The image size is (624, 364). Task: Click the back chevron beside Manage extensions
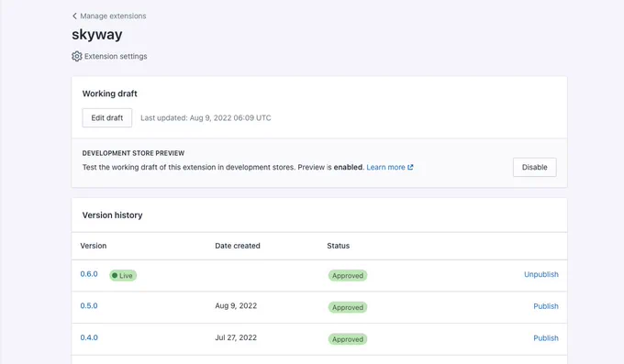tap(74, 16)
